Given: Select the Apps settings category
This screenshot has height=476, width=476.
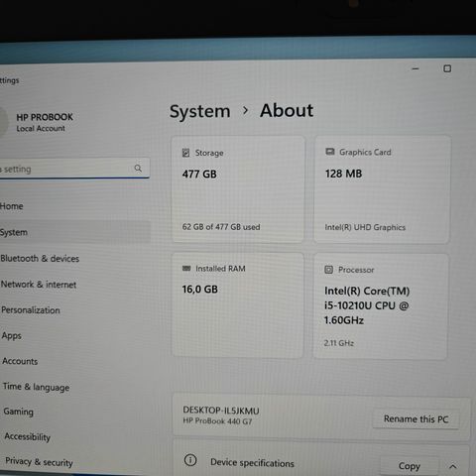Looking at the screenshot, I should pos(12,335).
